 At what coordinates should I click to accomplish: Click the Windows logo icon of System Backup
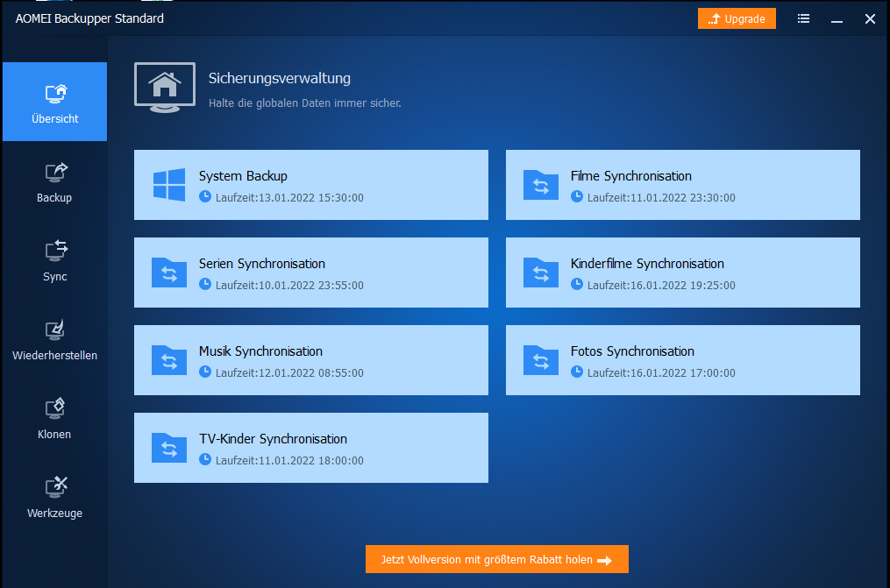point(169,184)
